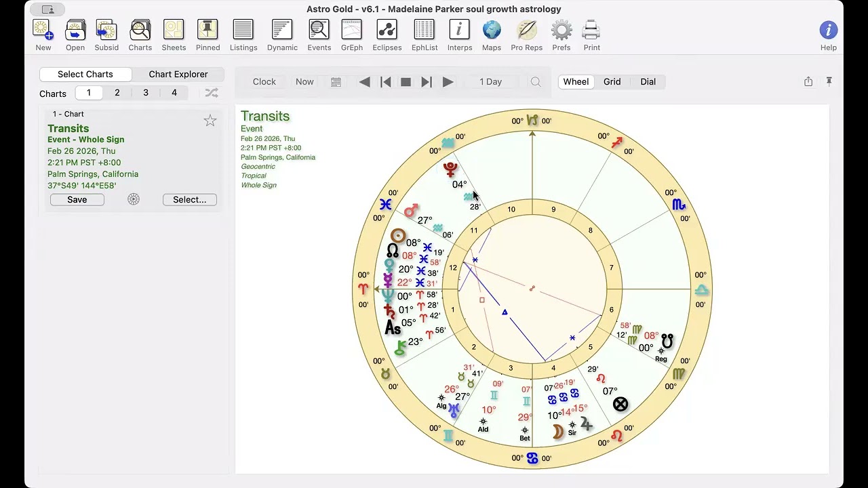Click the Select... button
The width and height of the screenshot is (868, 488).
tap(190, 199)
